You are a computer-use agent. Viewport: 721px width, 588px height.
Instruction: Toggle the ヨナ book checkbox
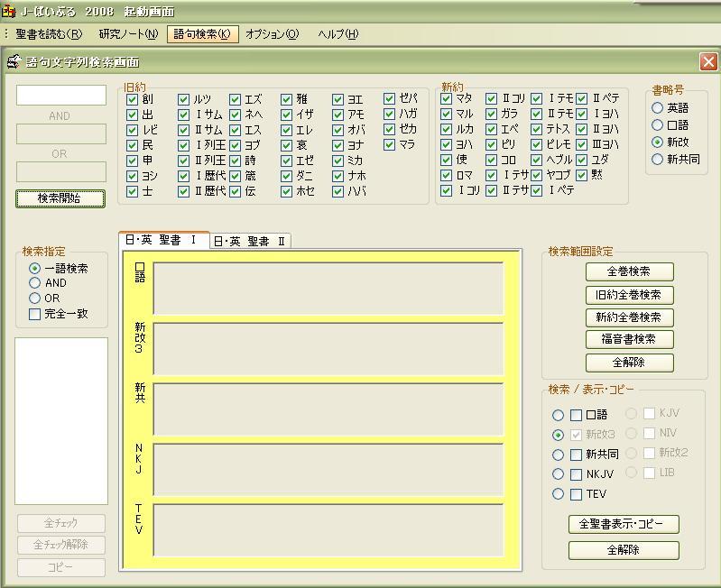tap(338, 145)
